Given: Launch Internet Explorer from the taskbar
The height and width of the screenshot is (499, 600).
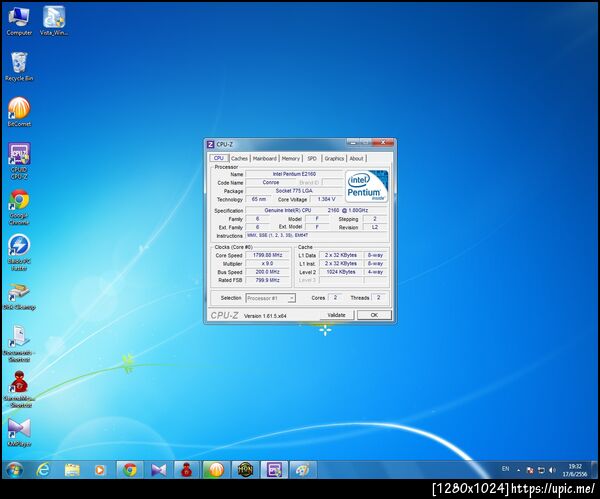Looking at the screenshot, I should (x=43, y=470).
